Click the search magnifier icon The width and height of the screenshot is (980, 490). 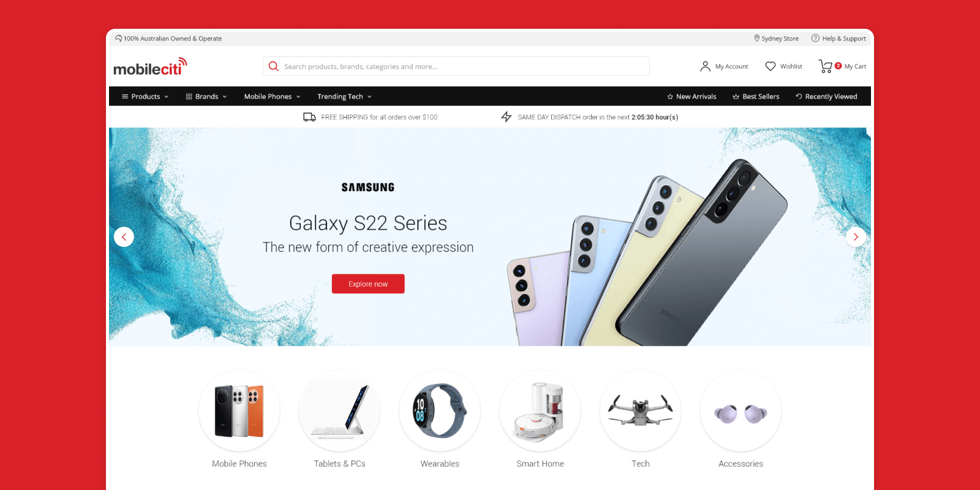[x=274, y=66]
